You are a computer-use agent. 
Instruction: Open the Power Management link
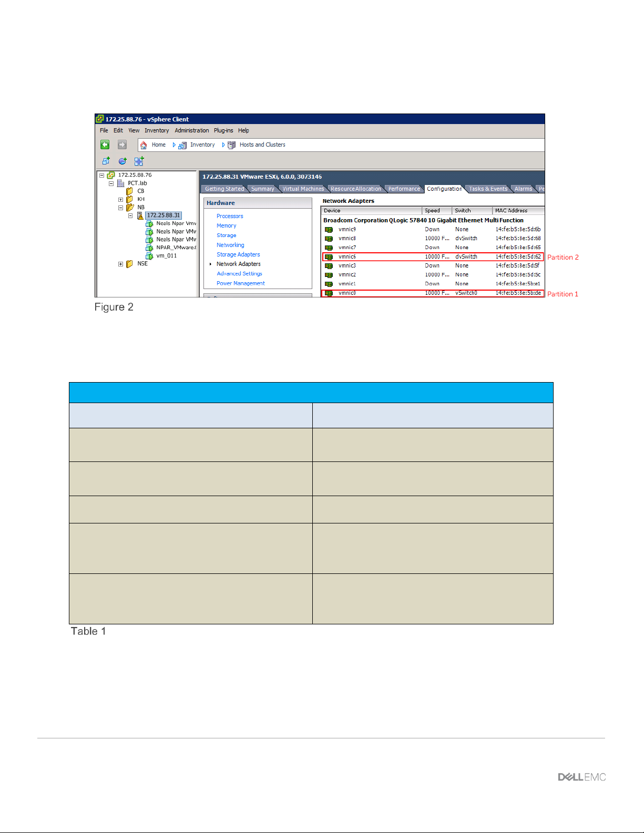pos(241,283)
